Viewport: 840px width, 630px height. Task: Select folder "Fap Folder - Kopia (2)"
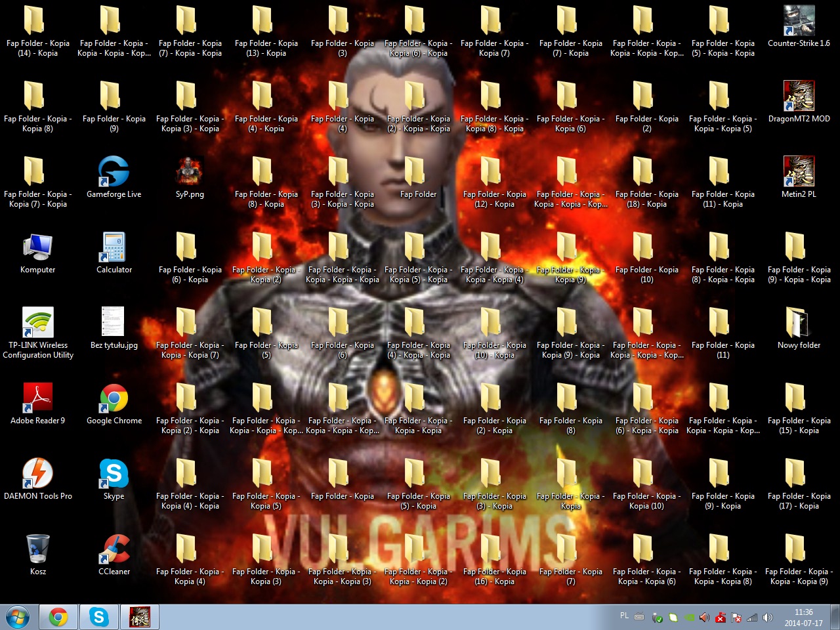point(646,106)
